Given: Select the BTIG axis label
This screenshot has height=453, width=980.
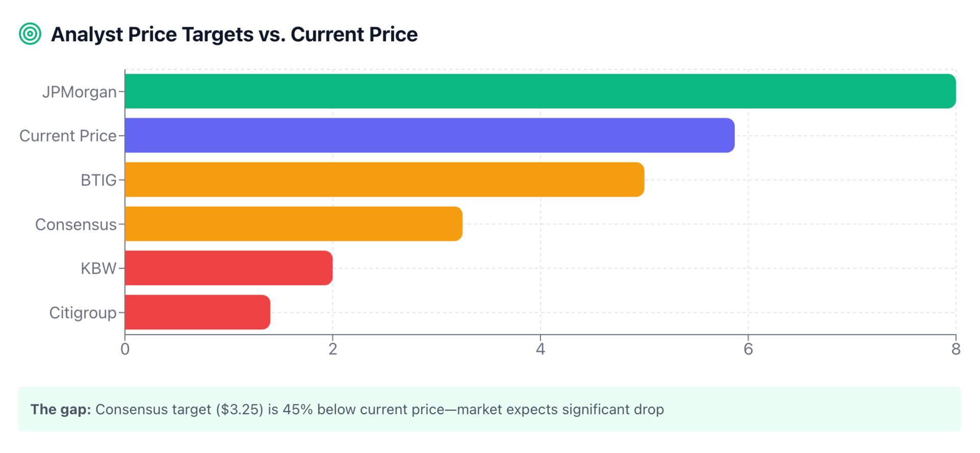Looking at the screenshot, I should tap(99, 180).
